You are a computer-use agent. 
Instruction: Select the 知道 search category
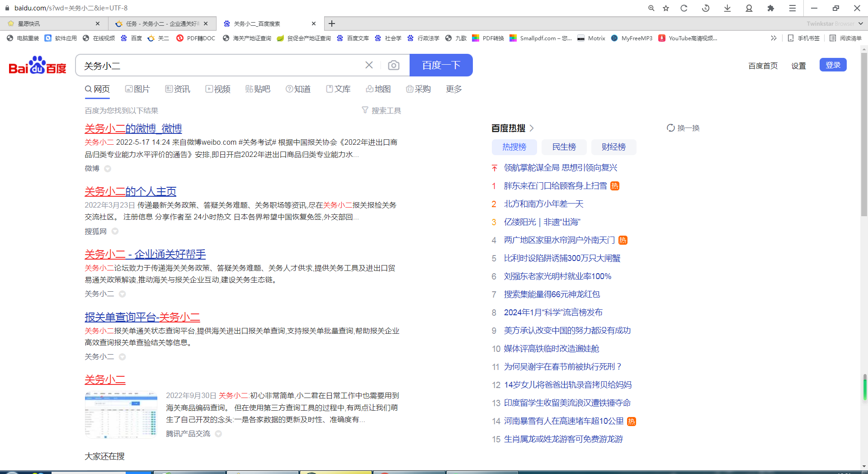pyautogui.click(x=298, y=89)
